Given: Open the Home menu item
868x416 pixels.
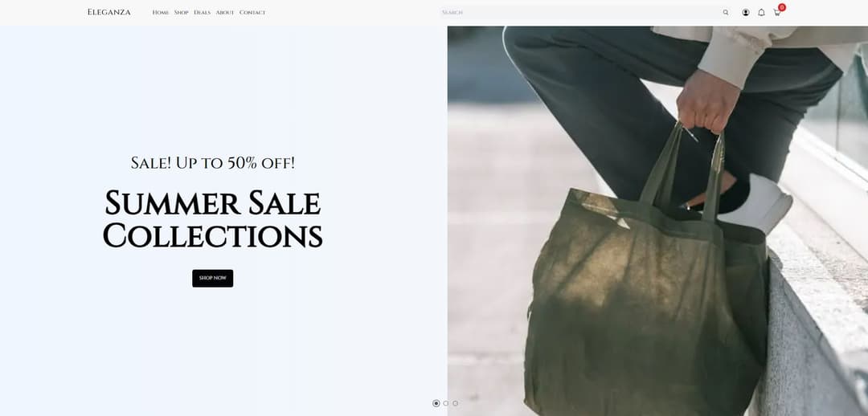Looking at the screenshot, I should pyautogui.click(x=161, y=12).
